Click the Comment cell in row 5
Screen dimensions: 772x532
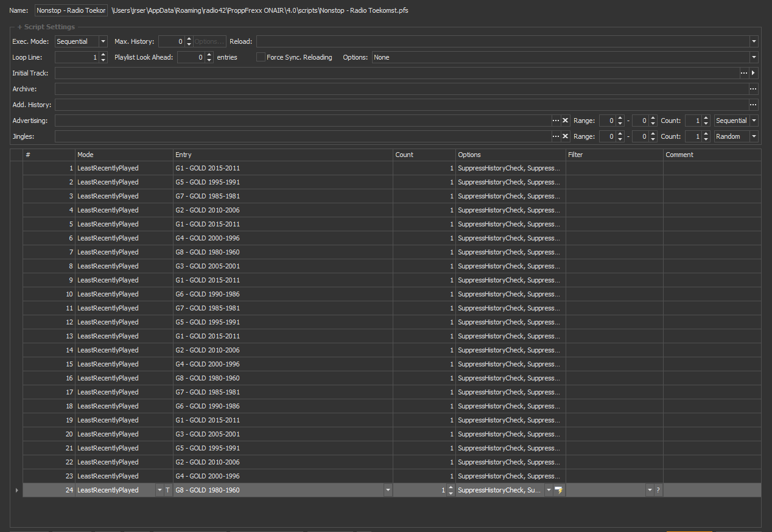pos(712,224)
